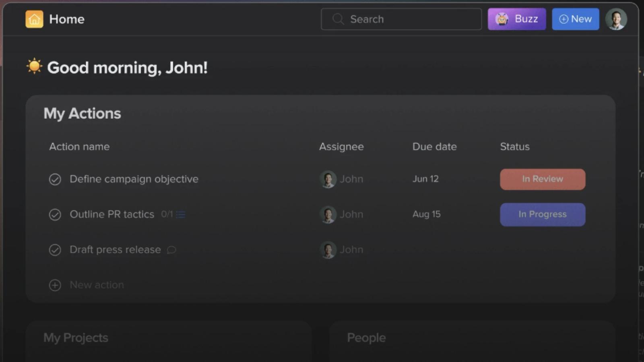The image size is (644, 362).
Task: Open the orange Home icon
Action: tap(34, 19)
